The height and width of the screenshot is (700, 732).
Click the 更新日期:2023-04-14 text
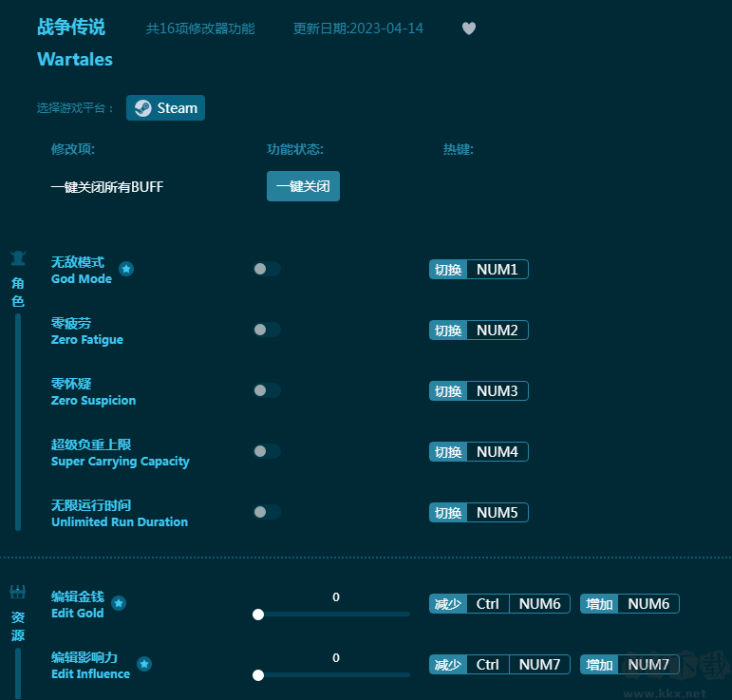(x=358, y=28)
